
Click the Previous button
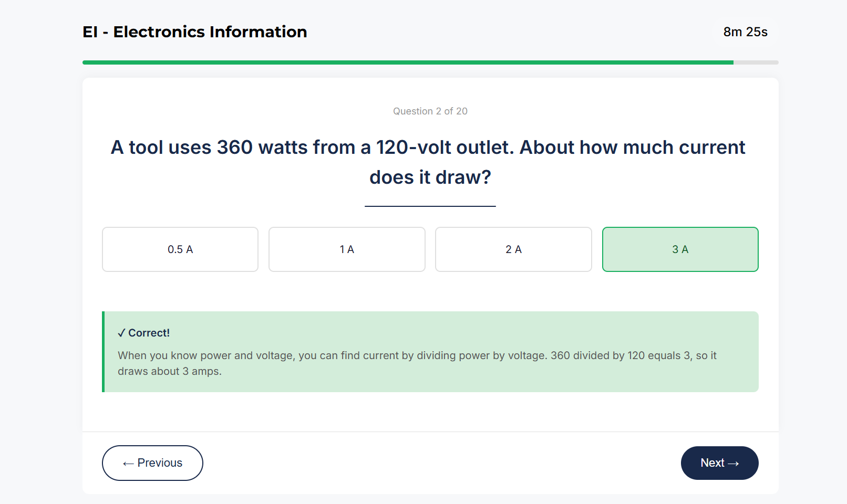pyautogui.click(x=152, y=463)
